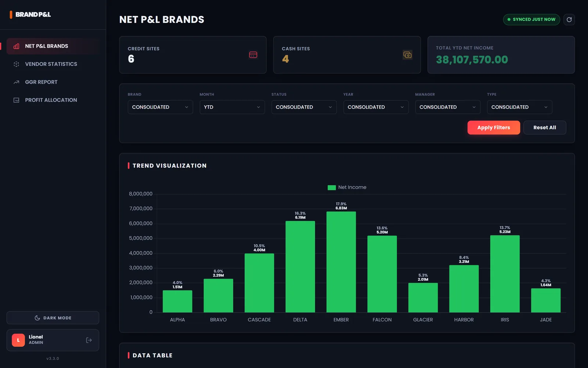Click the JADE axis label
The height and width of the screenshot is (368, 588).
(x=546, y=320)
